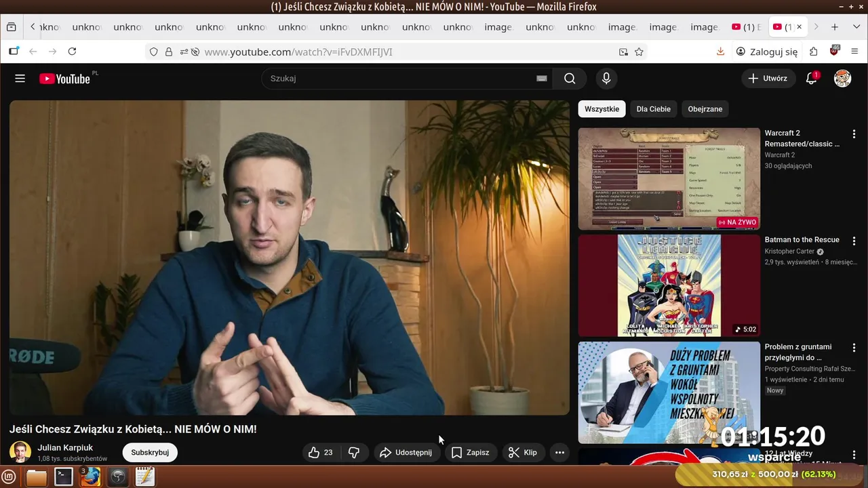Open more actions for the video
This screenshot has width=868, height=488.
(x=559, y=453)
